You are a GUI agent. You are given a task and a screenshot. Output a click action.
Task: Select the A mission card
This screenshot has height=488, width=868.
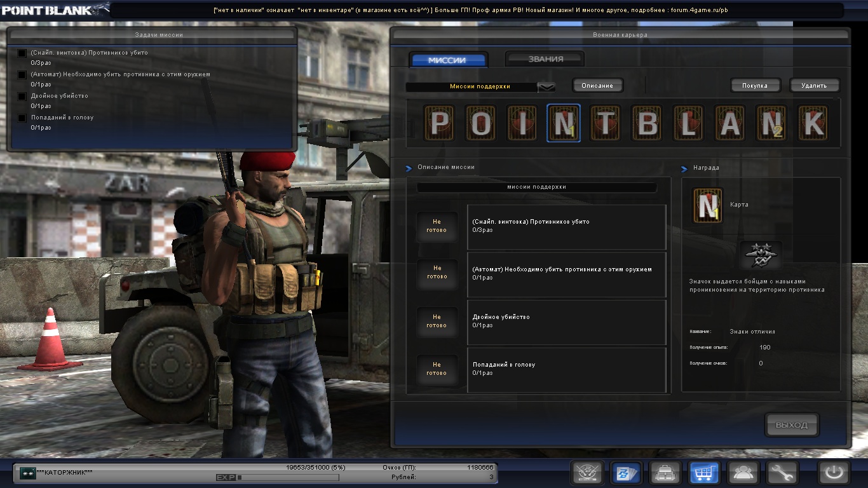(x=729, y=123)
